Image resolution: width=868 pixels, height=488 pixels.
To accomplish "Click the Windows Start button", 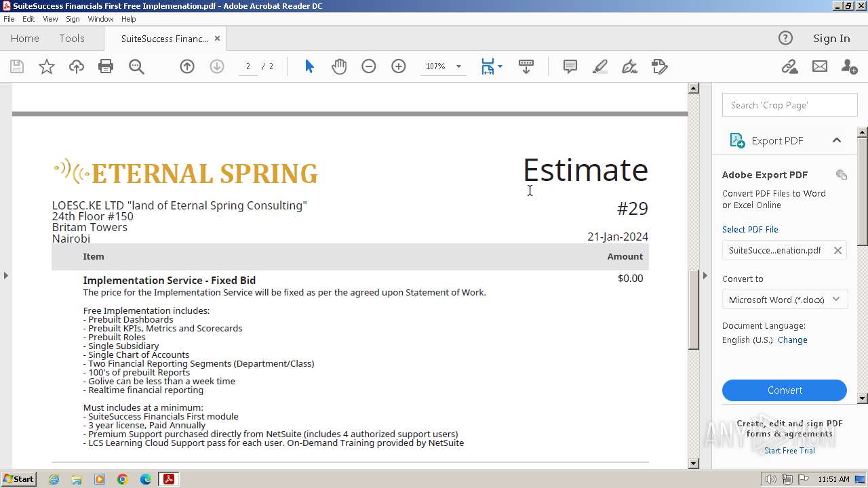I will 19,479.
